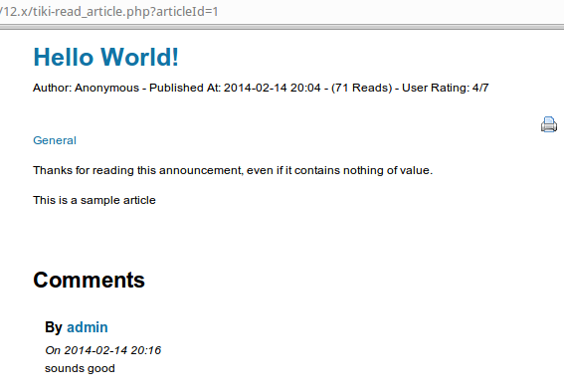Click the sounds good comment text
This screenshot has height=392, width=564.
[80, 368]
